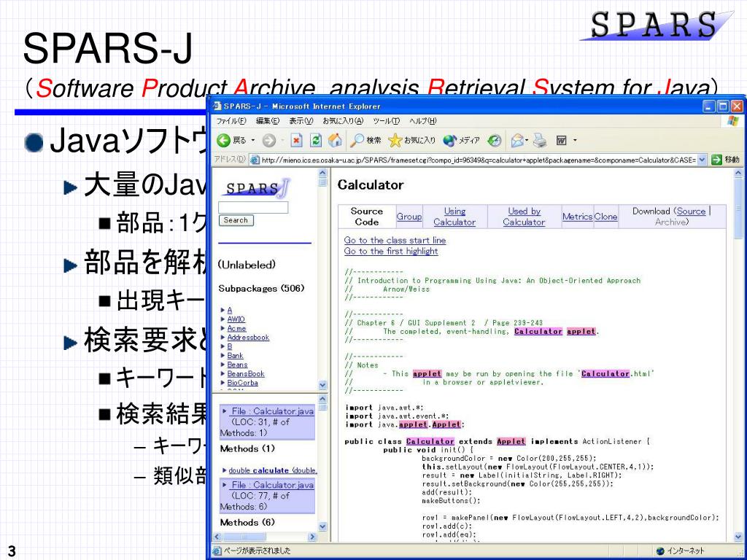
Task: Go to the Home page icon
Action: pos(335,140)
